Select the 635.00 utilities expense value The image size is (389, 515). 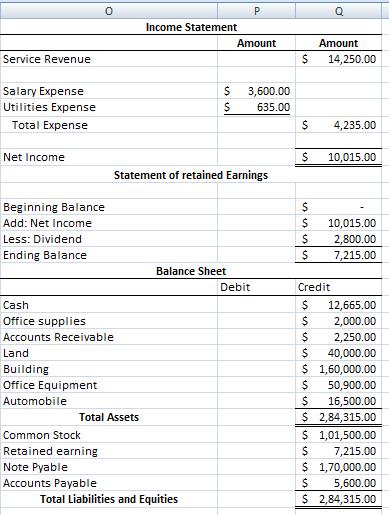(256, 107)
